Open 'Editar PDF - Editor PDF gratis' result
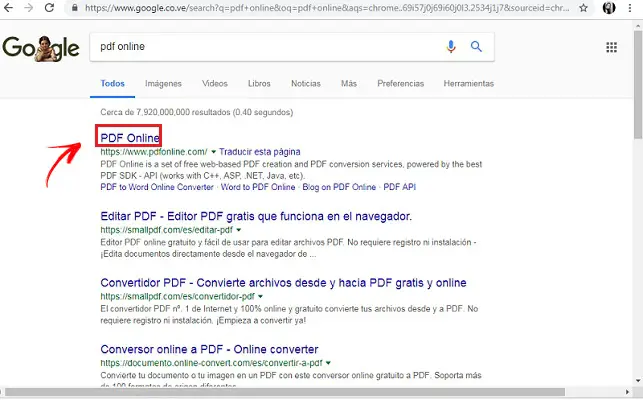Image resolution: width=643 pixels, height=400 pixels. pyautogui.click(x=256, y=216)
